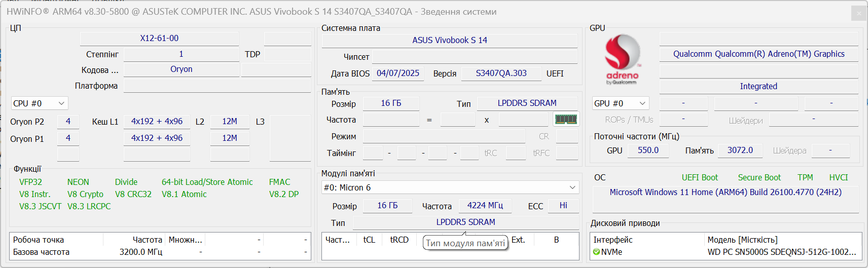Click the TPM indicator
The width and height of the screenshot is (868, 268).
[x=805, y=177]
